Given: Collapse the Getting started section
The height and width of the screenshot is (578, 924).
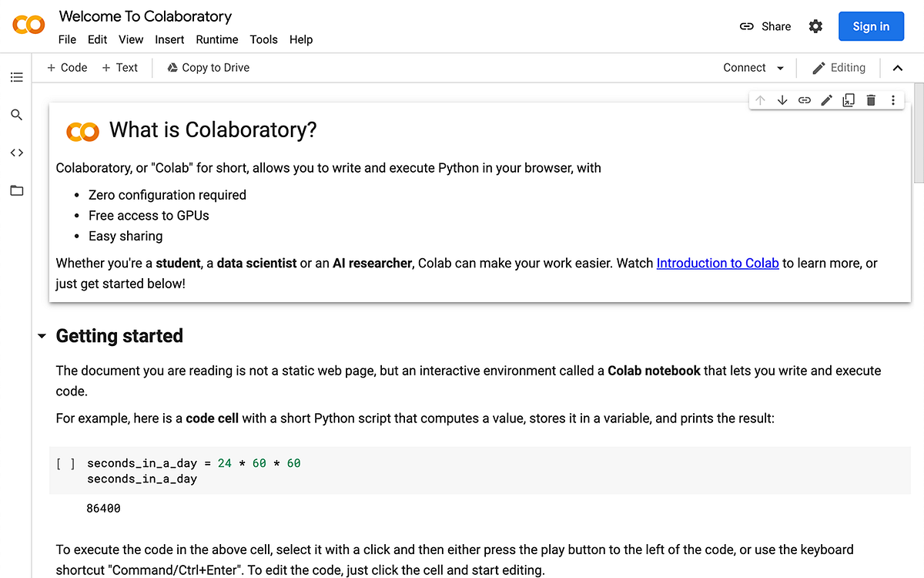Looking at the screenshot, I should [x=42, y=335].
